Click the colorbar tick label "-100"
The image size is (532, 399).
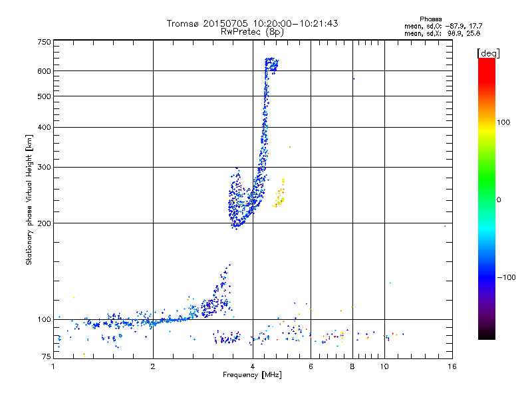(507, 277)
